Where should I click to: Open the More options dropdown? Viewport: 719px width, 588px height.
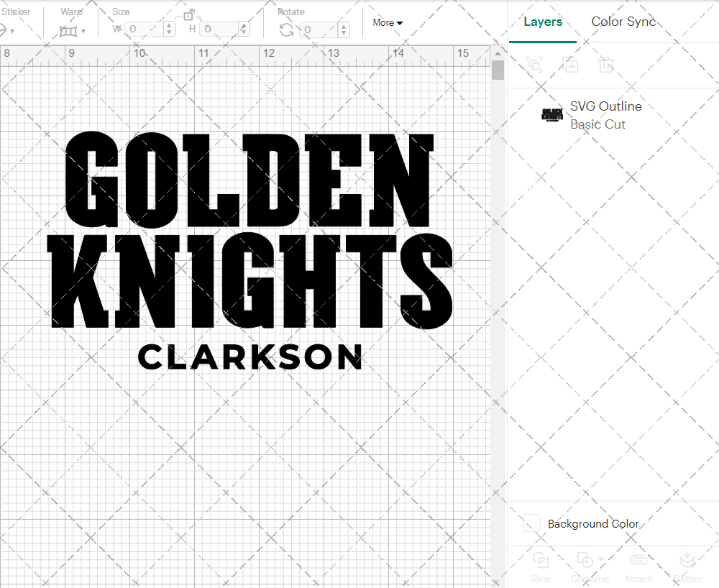click(387, 22)
